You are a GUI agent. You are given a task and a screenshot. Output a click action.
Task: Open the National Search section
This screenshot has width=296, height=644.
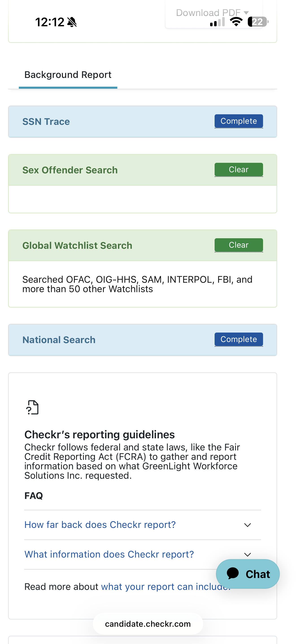pyautogui.click(x=59, y=340)
